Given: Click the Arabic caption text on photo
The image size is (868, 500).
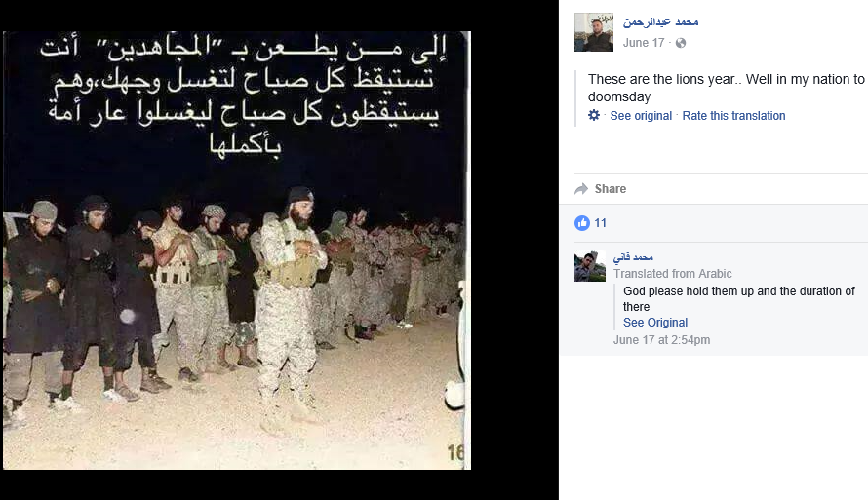Looking at the screenshot, I should coord(244,96).
